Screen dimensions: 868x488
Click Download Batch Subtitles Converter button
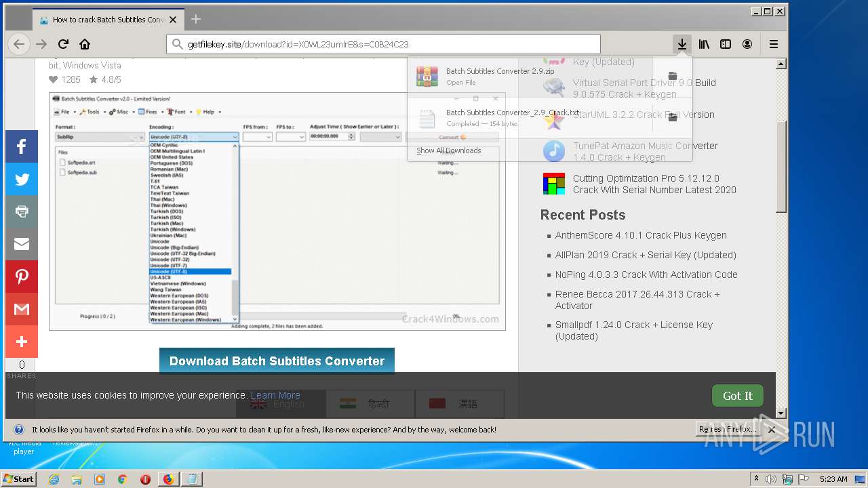277,361
